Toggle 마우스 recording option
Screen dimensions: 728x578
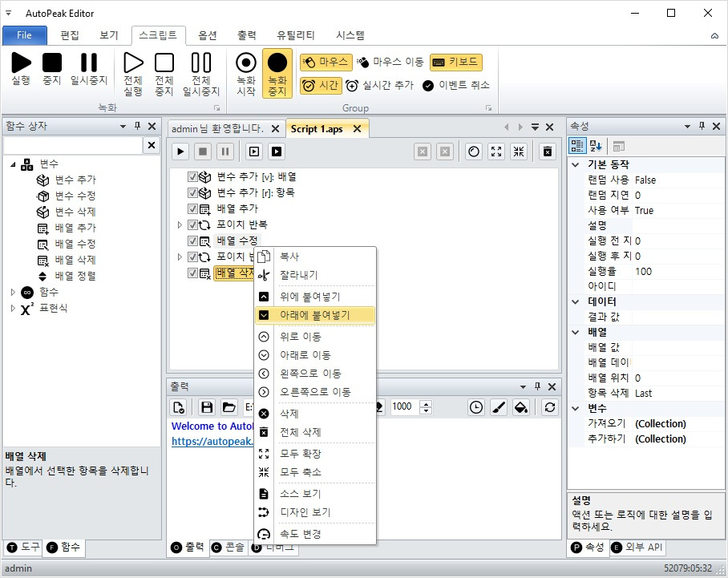(325, 62)
